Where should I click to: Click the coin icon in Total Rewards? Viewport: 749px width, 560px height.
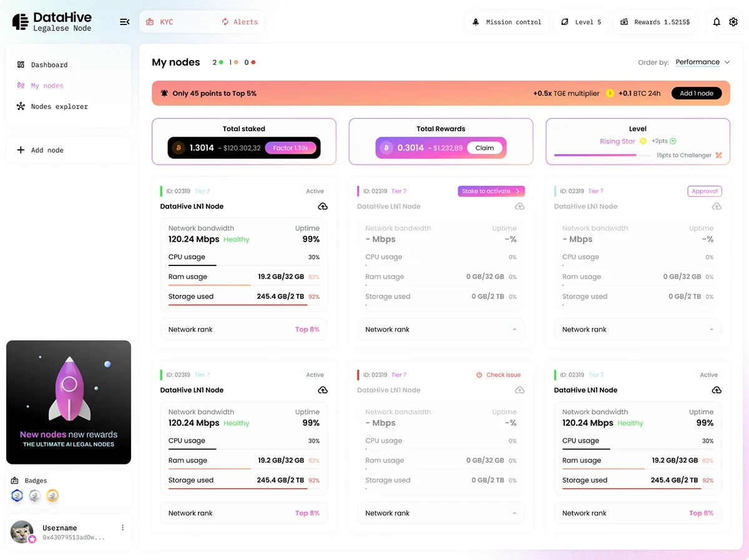386,148
